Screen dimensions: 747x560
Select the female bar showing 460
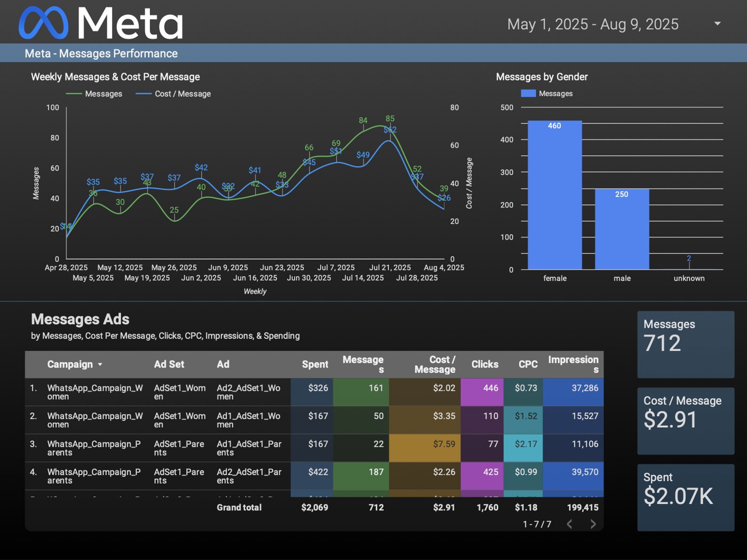pos(555,195)
